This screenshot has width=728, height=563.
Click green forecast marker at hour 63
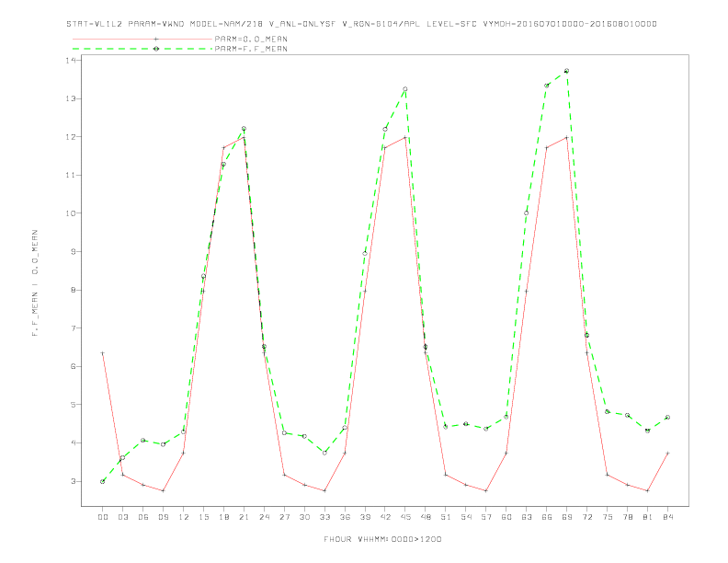527,213
